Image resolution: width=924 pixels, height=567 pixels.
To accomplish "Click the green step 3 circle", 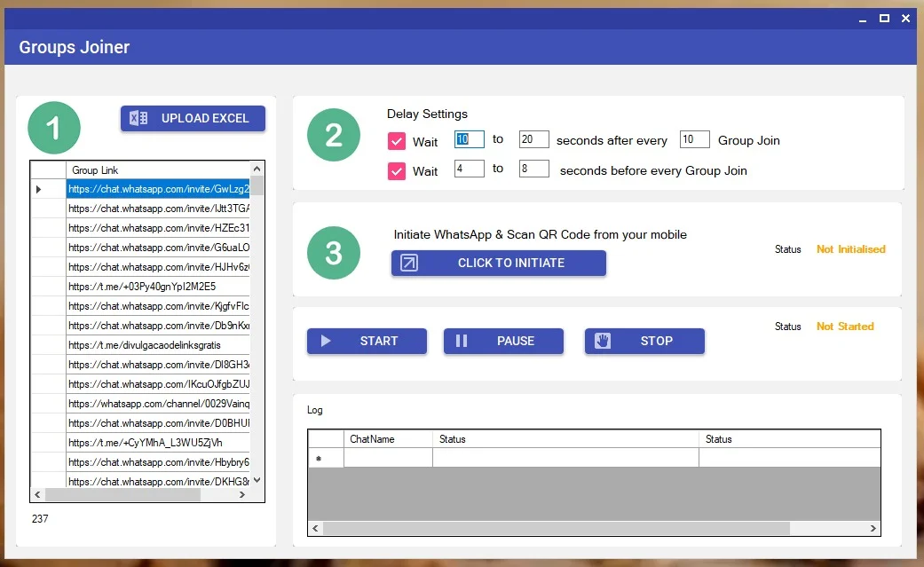I will 334,253.
